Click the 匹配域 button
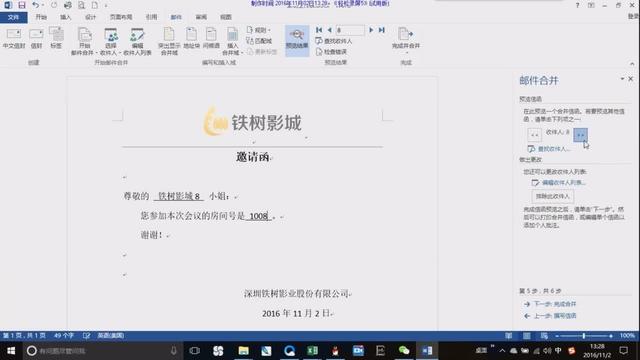 (x=259, y=40)
